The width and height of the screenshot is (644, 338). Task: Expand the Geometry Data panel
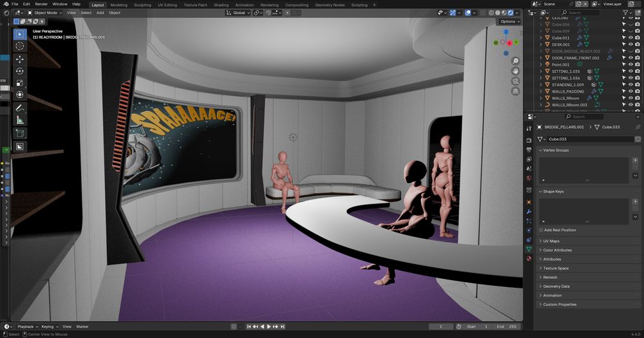pyautogui.click(x=589, y=286)
